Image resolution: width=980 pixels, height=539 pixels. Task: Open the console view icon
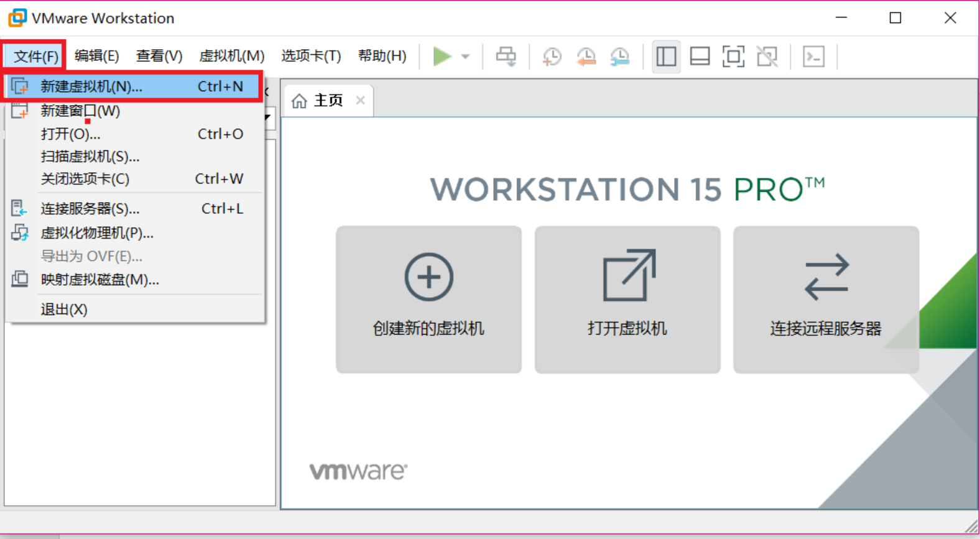coord(813,57)
